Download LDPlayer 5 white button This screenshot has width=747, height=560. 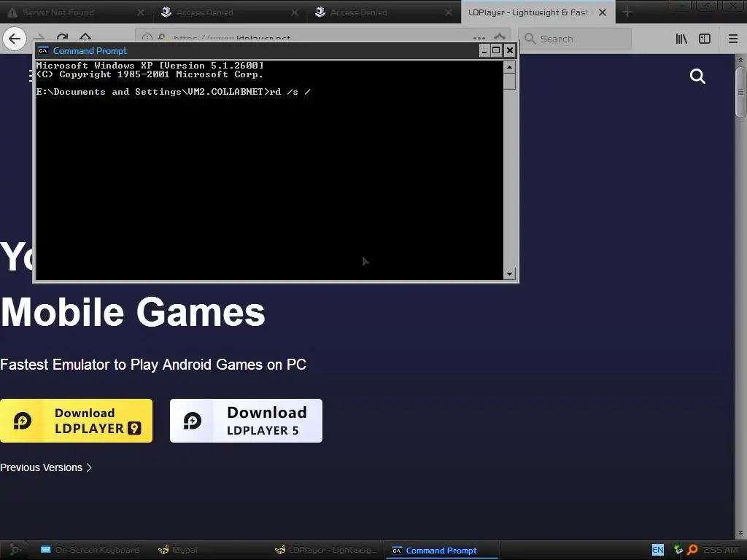pyautogui.click(x=246, y=421)
